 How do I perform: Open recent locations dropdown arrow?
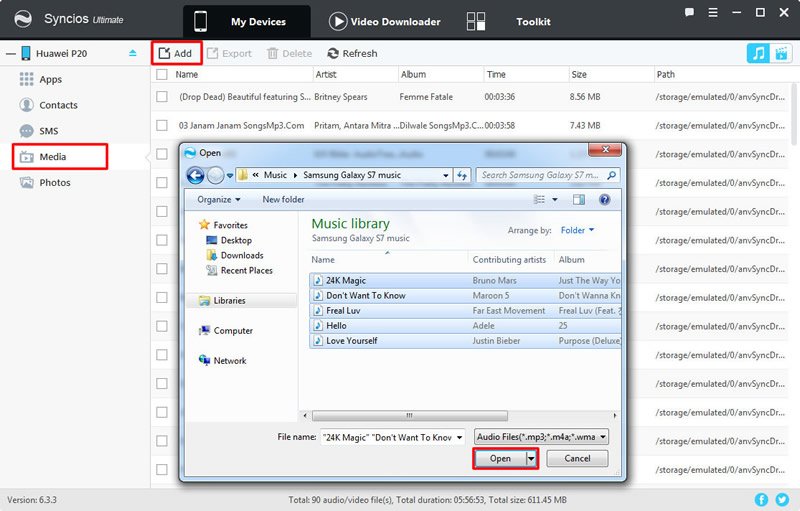coord(230,175)
